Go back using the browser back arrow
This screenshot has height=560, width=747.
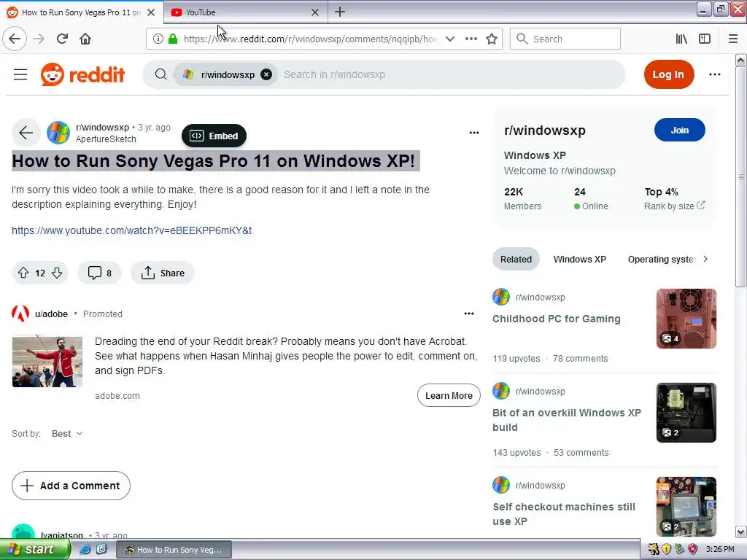coord(15,39)
